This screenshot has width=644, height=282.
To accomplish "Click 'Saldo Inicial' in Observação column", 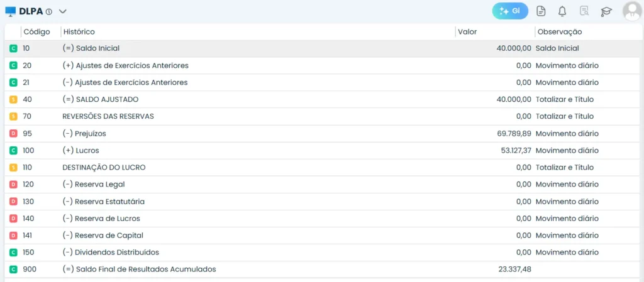I will tap(557, 48).
